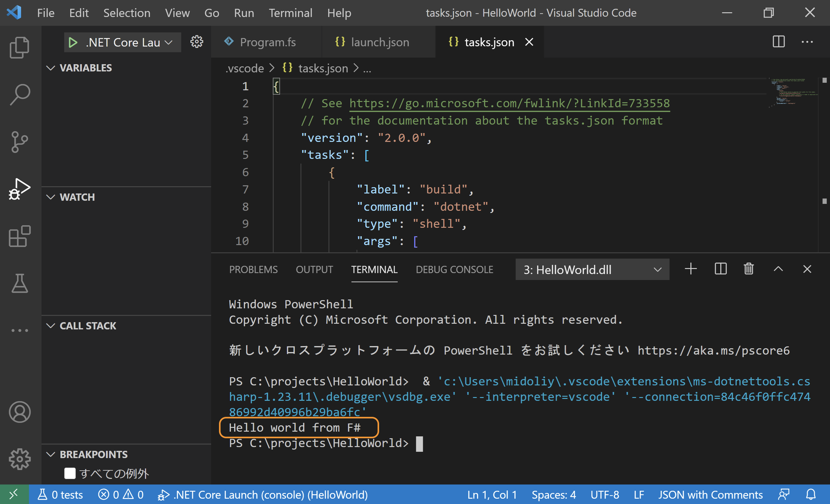Open the Source Control view
Image resolution: width=830 pixels, height=504 pixels.
click(x=20, y=142)
